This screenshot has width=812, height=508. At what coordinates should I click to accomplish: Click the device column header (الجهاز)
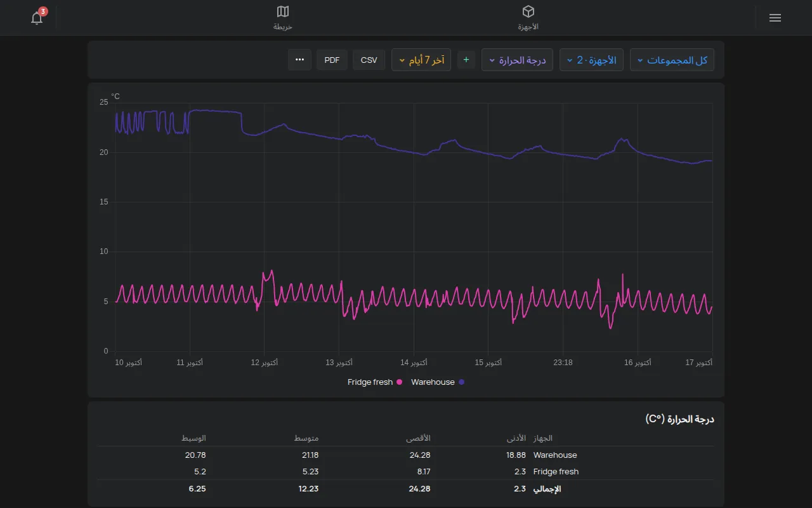[x=543, y=438]
